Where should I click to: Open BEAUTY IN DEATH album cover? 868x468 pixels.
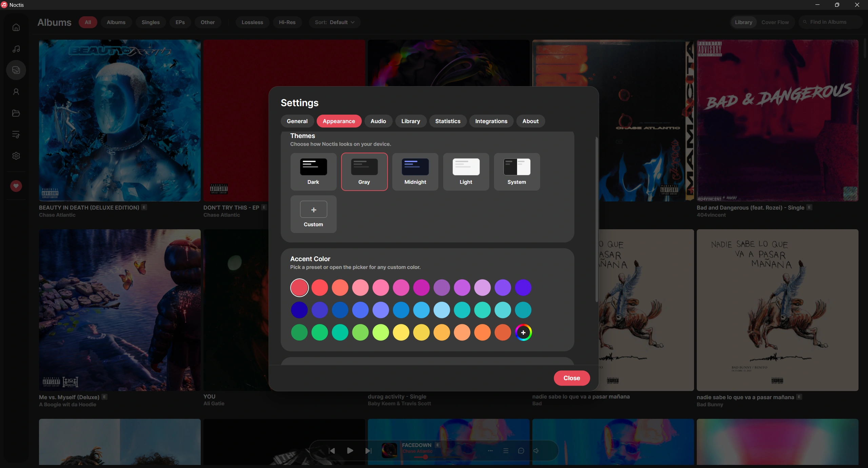(x=120, y=120)
